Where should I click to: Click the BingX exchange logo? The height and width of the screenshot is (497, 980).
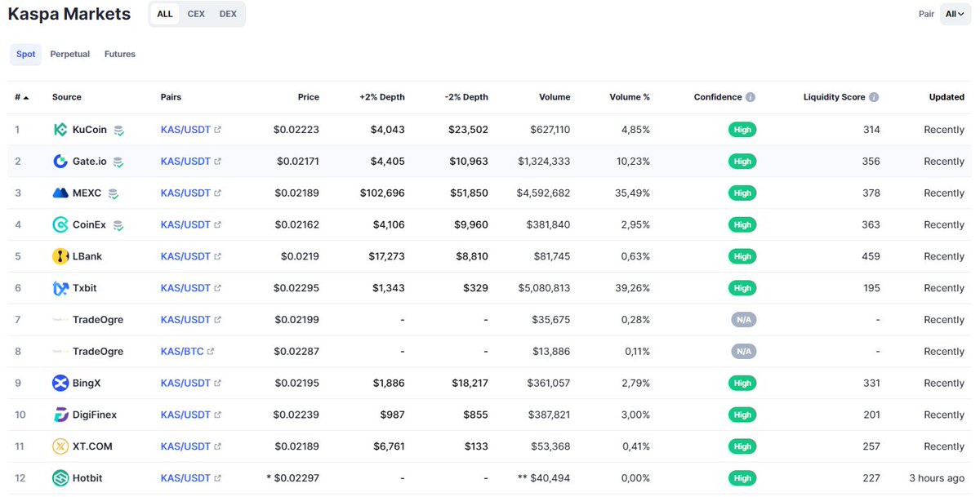tap(60, 383)
